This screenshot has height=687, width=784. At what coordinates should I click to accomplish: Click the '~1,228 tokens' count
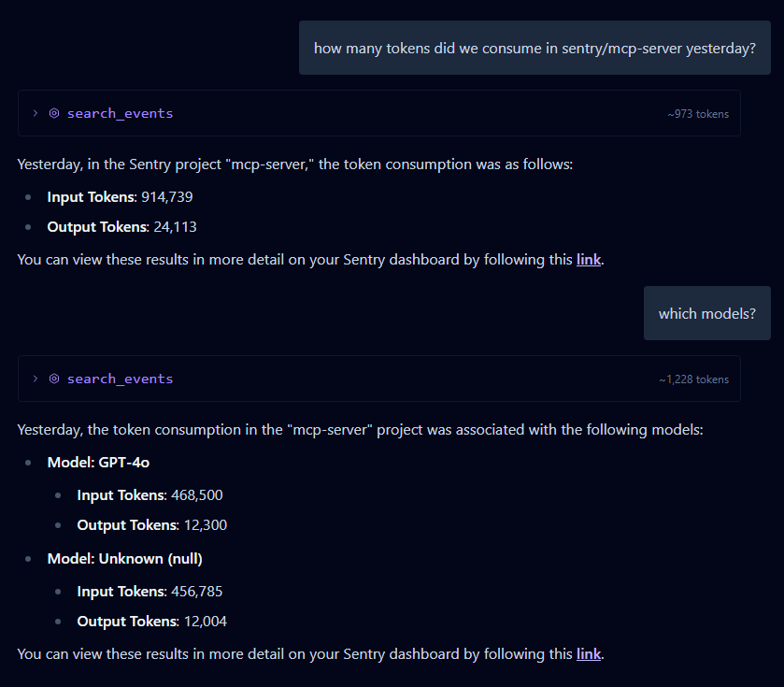coord(693,379)
